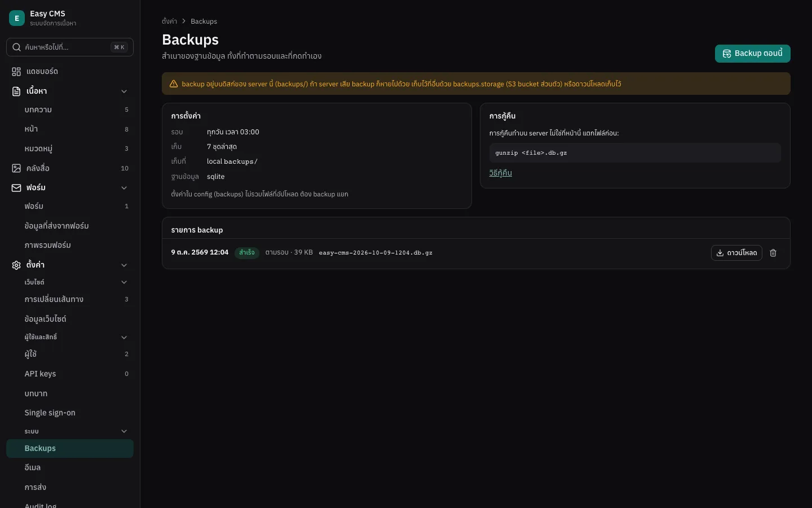This screenshot has height=508, width=812.
Task: Open อีเมล settings item
Action: click(x=70, y=467)
